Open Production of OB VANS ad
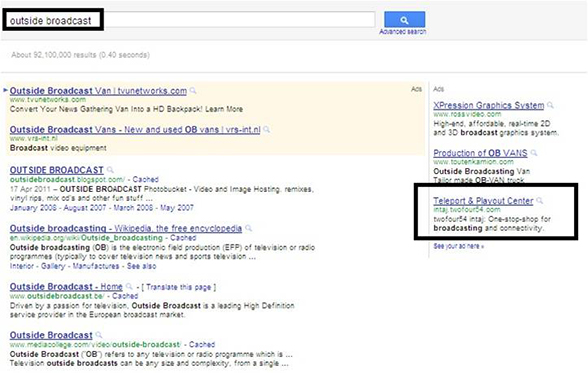The width and height of the screenshot is (588, 373). (480, 153)
